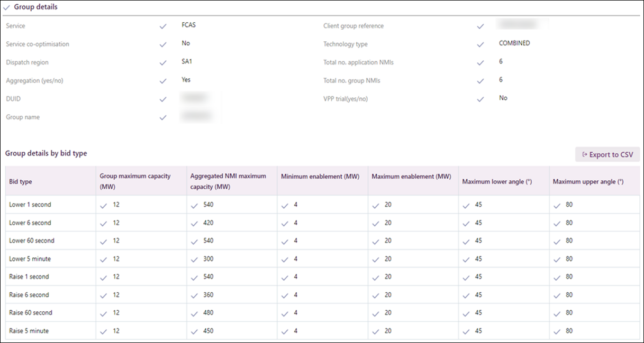The height and width of the screenshot is (343, 644).
Task: Click Group maximum capacity (MW) column header
Action: tap(135, 181)
